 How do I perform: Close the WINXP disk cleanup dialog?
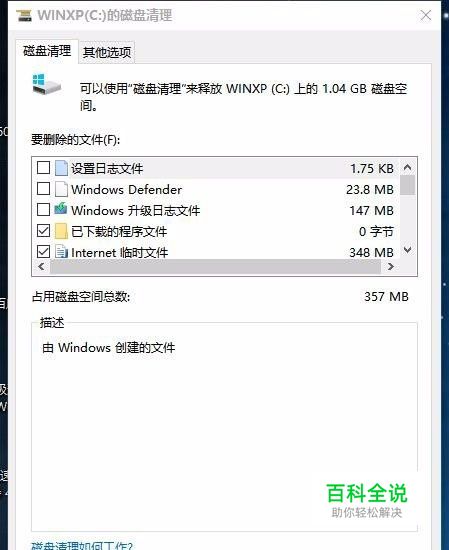pyautogui.click(x=426, y=15)
